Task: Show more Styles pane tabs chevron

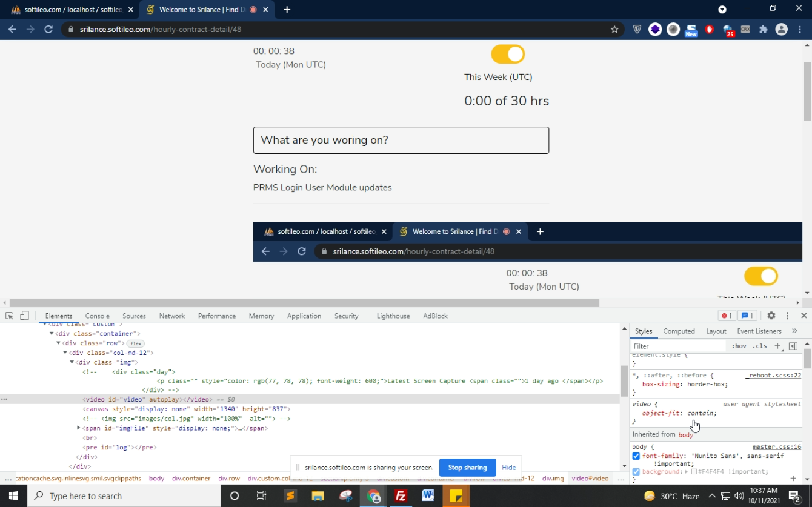Action: pyautogui.click(x=794, y=331)
